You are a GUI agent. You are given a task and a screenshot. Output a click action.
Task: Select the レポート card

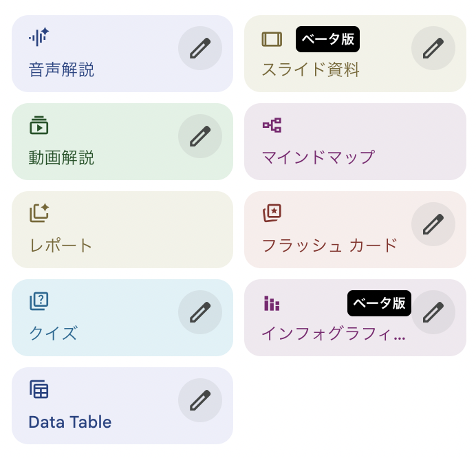(x=122, y=230)
